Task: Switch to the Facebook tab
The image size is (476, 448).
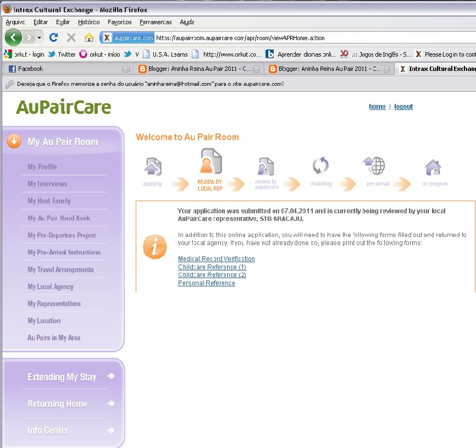Action: tap(68, 69)
